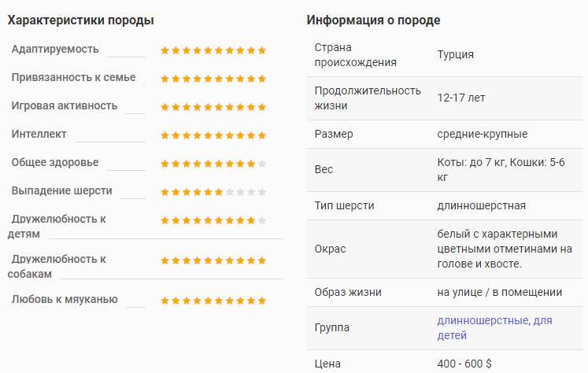Click the 'средние-крупные' size value

click(483, 135)
